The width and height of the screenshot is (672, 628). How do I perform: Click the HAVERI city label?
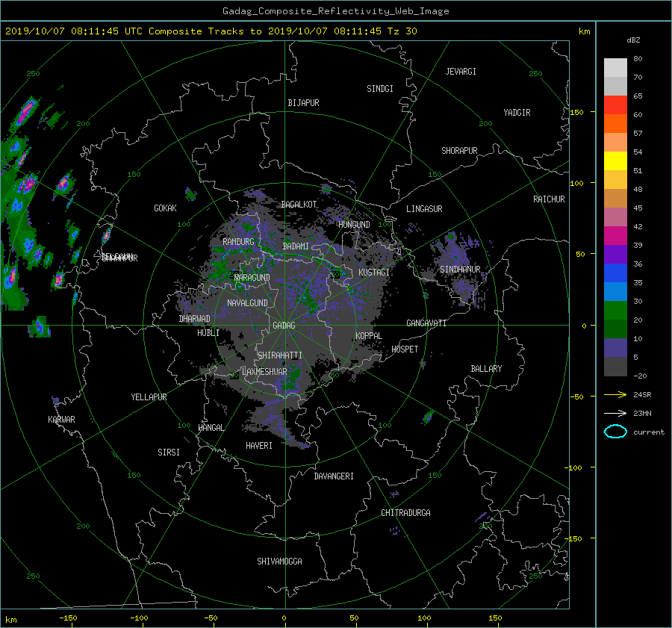pos(259,446)
